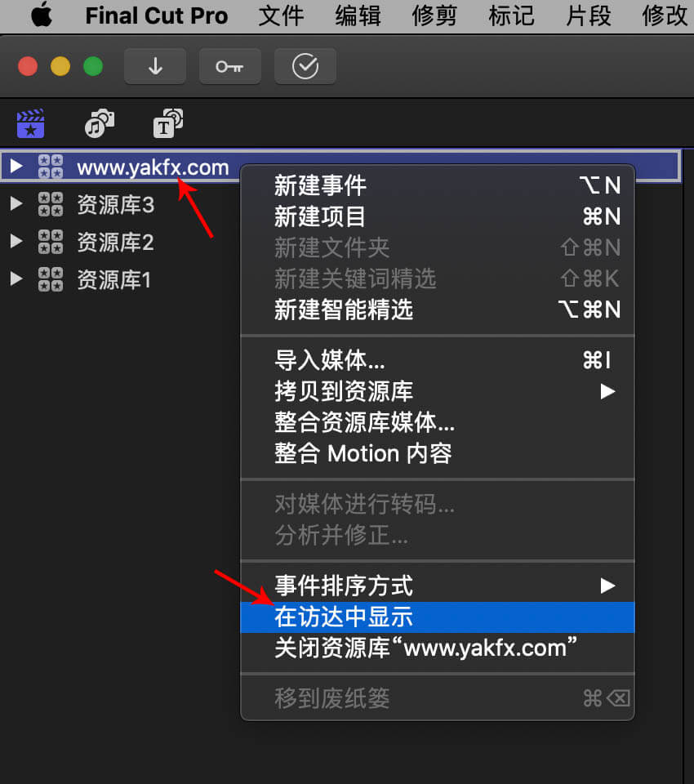Choose 新建事件 from the context menu
The width and height of the screenshot is (694, 784).
(x=438, y=185)
